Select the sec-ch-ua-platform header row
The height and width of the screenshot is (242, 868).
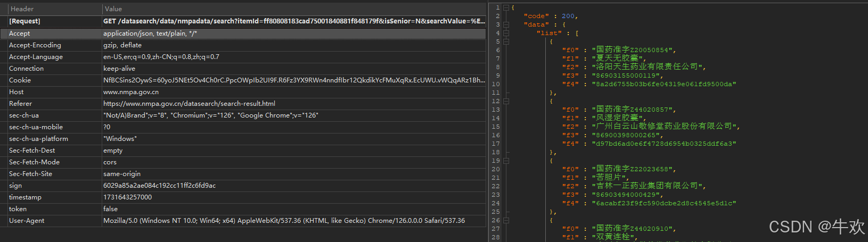[243, 139]
